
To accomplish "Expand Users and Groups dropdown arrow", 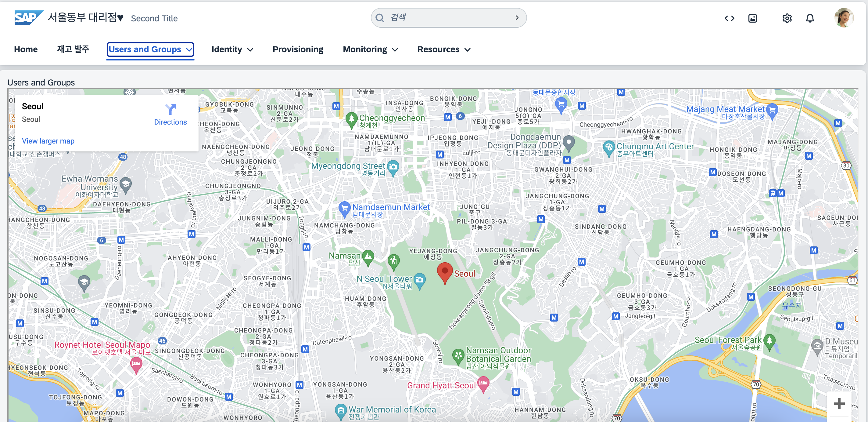I will click(x=189, y=49).
